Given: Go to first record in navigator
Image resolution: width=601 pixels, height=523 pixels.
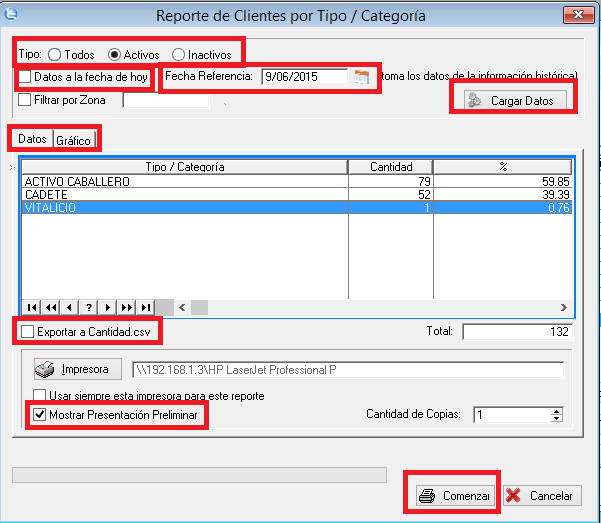Looking at the screenshot, I should [x=32, y=307].
